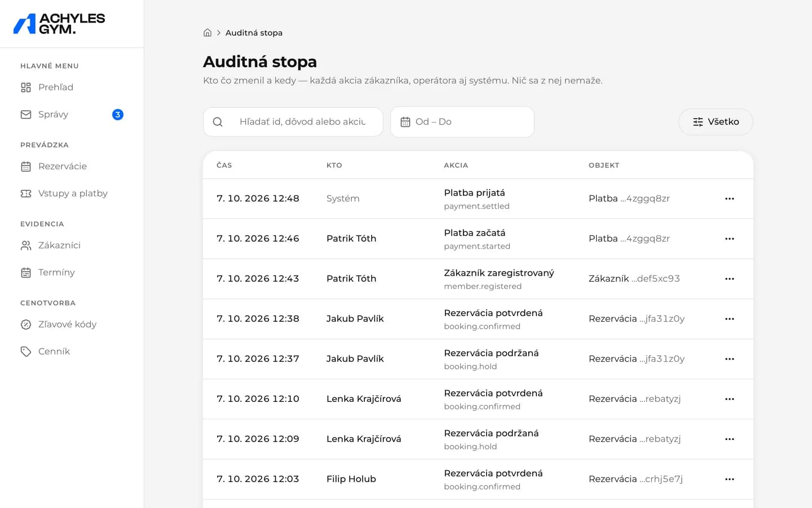
Task: Go to Správy in the sidebar
Action: [72, 115]
